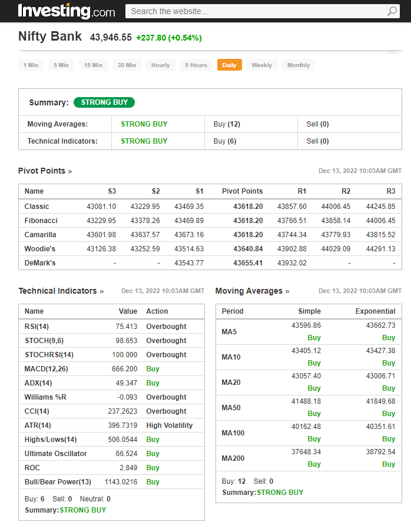This screenshot has height=532, width=411.
Task: Select the 15 Min timeframe tab
Action: (94, 65)
